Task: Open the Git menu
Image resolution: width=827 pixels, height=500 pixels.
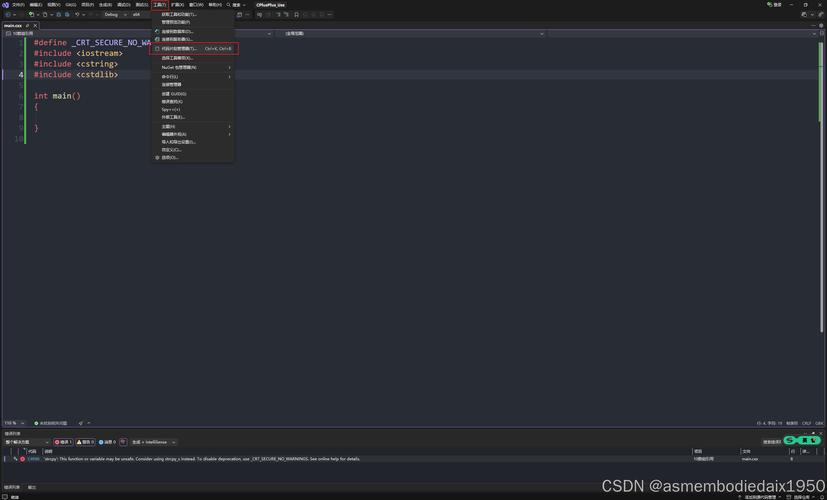Action: tap(71, 5)
